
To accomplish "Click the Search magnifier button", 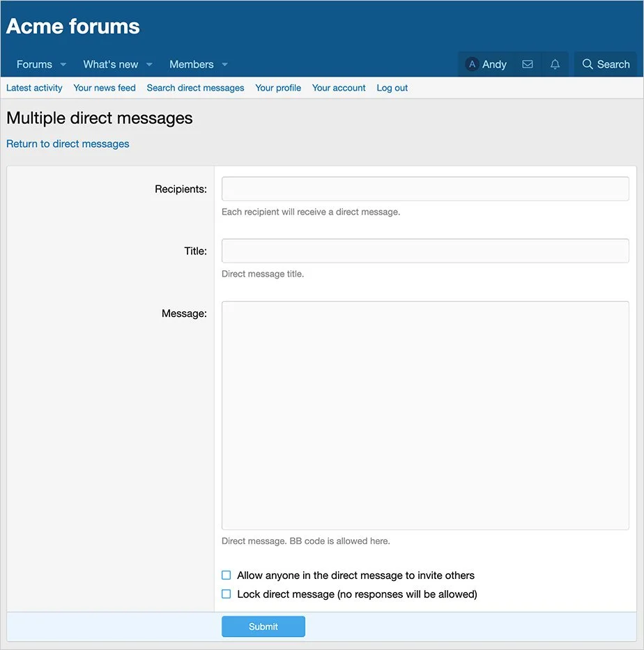I will coord(606,64).
